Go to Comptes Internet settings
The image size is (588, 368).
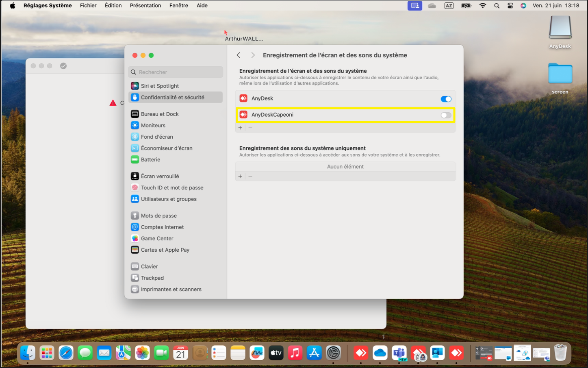(x=176, y=227)
